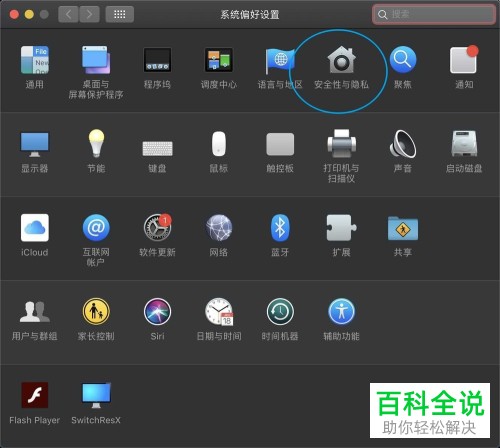Minimize the window with yellow button
500x448 pixels.
pyautogui.click(x=29, y=14)
